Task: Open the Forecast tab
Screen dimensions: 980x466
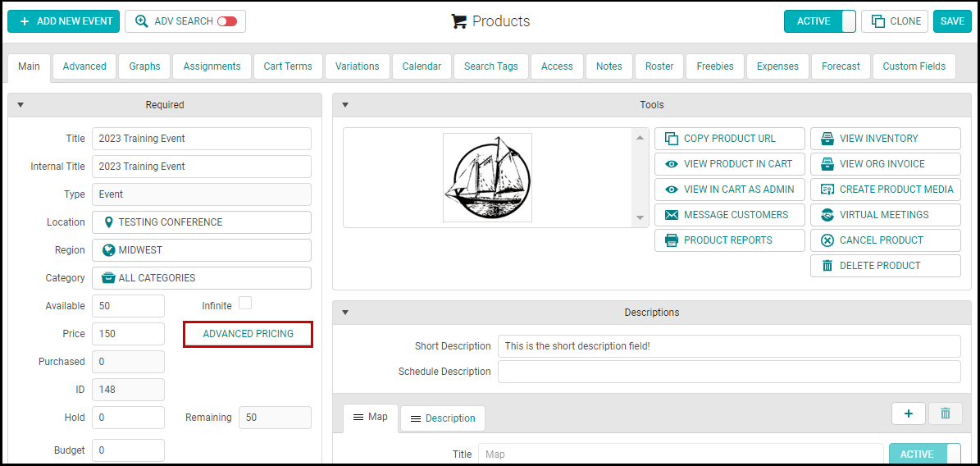Action: coord(841,66)
